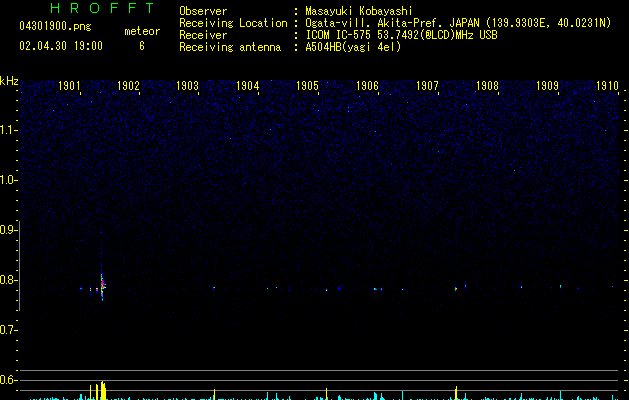Click the 1909 time marker
The width and height of the screenshot is (629, 400).
pos(547,85)
